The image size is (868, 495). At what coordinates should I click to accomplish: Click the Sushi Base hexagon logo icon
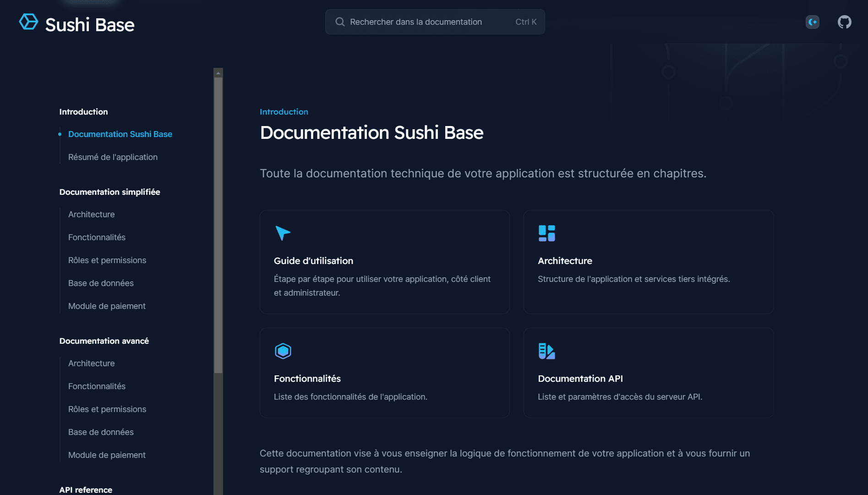tap(28, 22)
